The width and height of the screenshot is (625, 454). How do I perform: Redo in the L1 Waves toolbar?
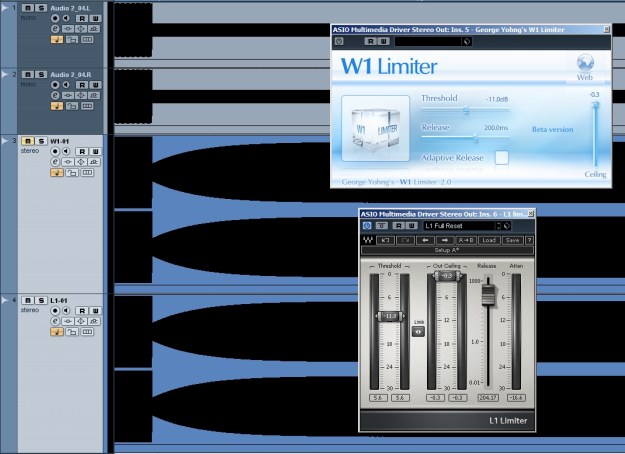(405, 240)
